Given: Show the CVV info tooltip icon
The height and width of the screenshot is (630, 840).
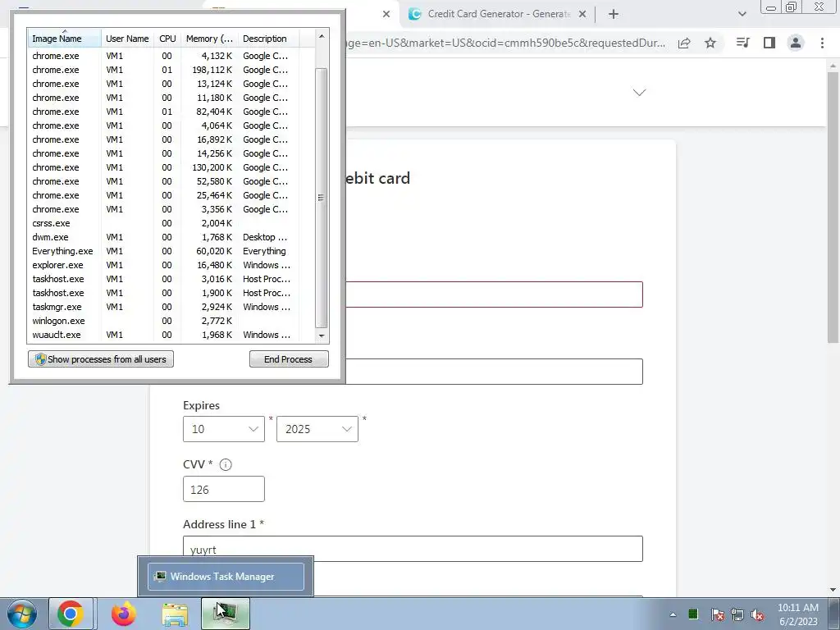Looking at the screenshot, I should [226, 464].
